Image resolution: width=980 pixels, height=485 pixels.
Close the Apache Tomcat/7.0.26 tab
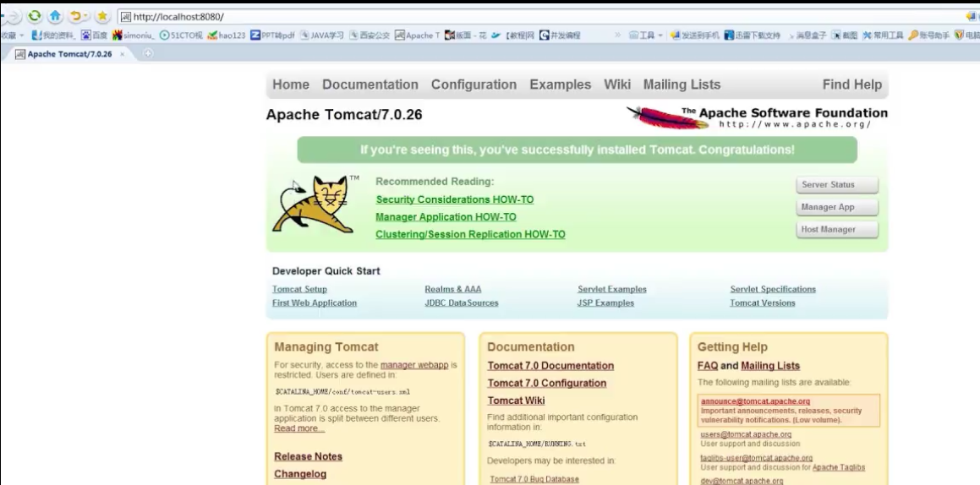pos(123,54)
